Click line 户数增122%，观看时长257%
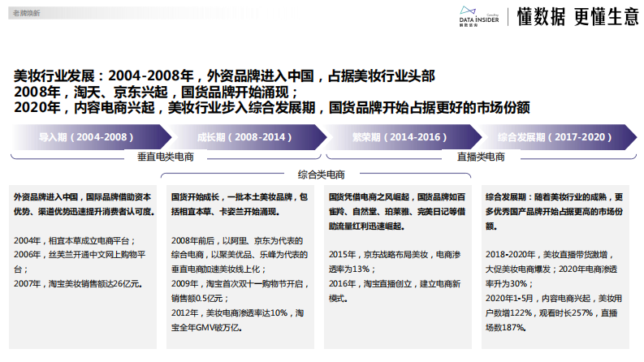 point(551,313)
